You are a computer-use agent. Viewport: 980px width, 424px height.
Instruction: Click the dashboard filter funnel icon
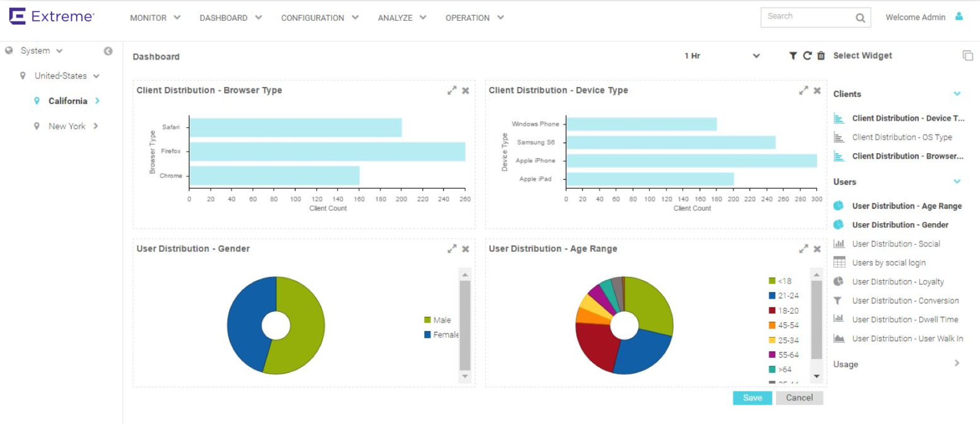[x=793, y=56]
